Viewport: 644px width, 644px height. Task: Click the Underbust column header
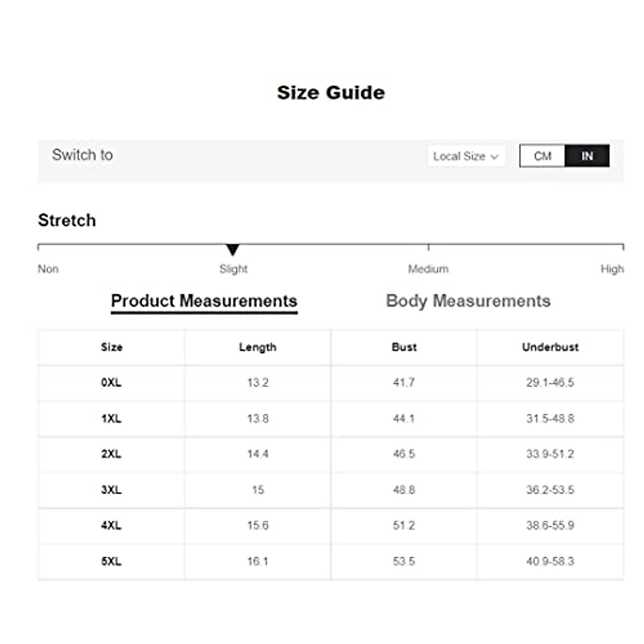pyautogui.click(x=550, y=347)
